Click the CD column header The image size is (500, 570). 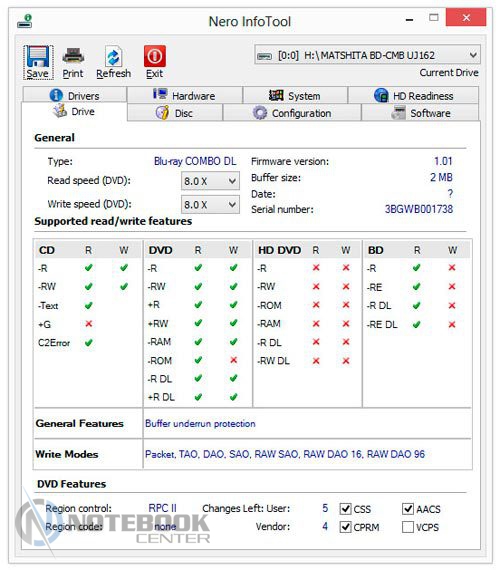pyautogui.click(x=47, y=250)
